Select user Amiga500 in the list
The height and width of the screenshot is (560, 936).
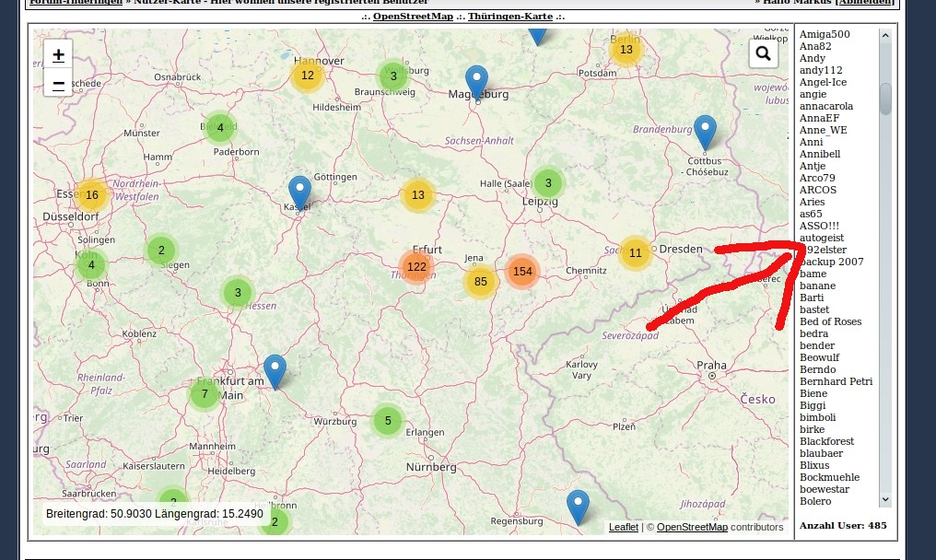click(x=825, y=34)
